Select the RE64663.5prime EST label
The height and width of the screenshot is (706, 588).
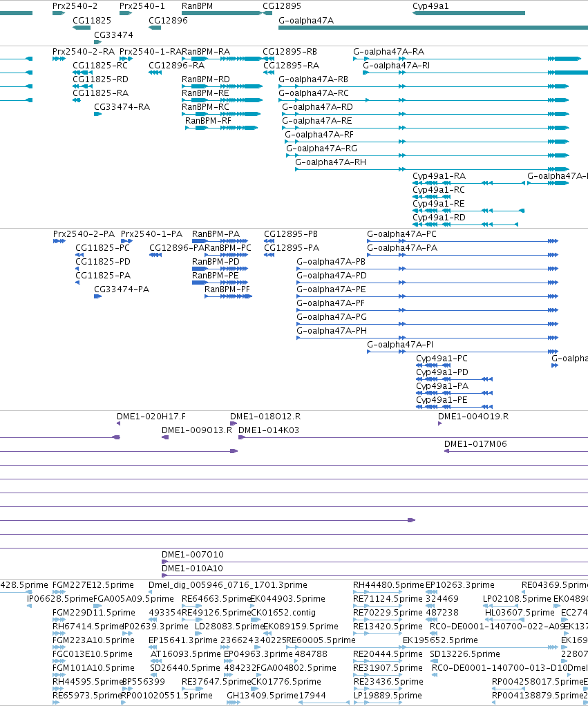216,599
